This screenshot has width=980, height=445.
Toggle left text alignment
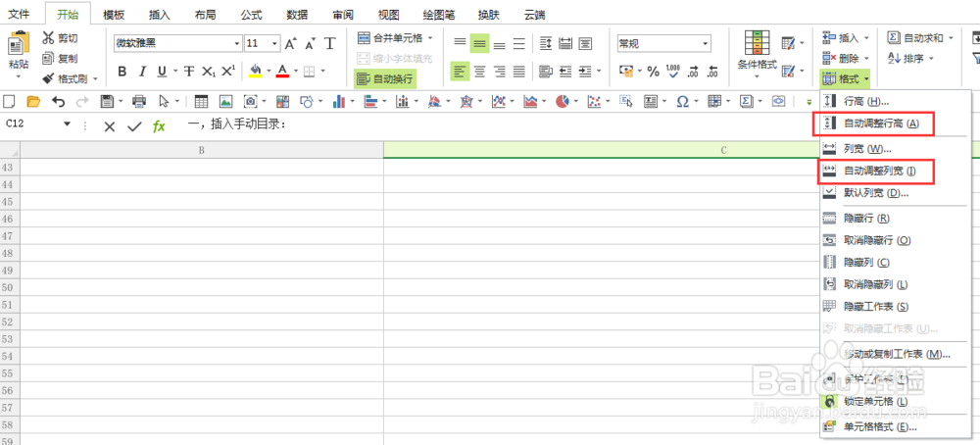(460, 72)
